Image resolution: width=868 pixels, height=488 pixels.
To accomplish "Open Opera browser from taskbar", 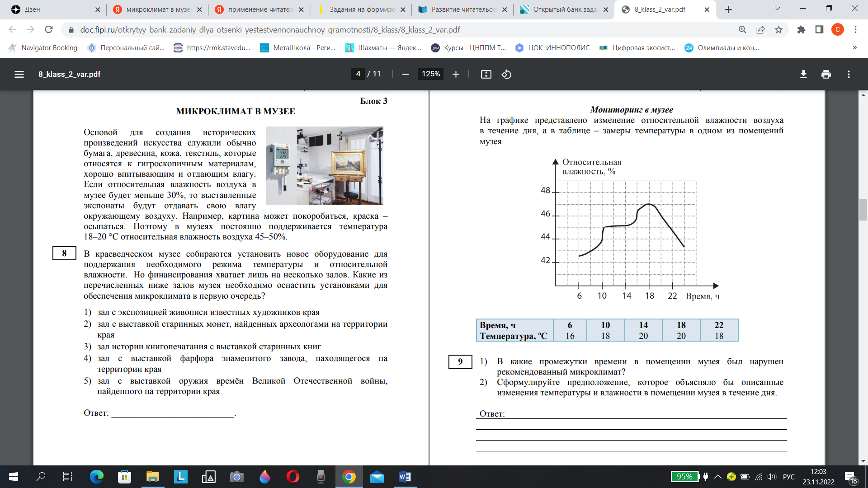I will tap(292, 477).
